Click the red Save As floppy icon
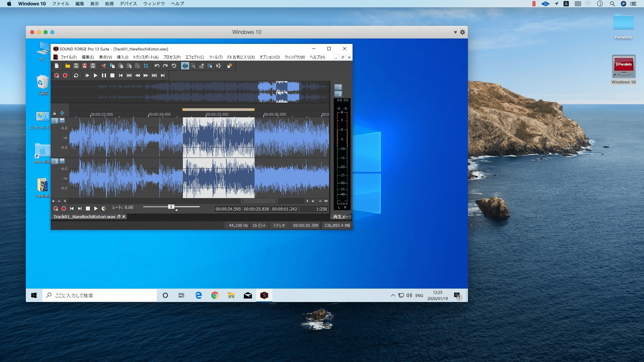 pyautogui.click(x=85, y=66)
